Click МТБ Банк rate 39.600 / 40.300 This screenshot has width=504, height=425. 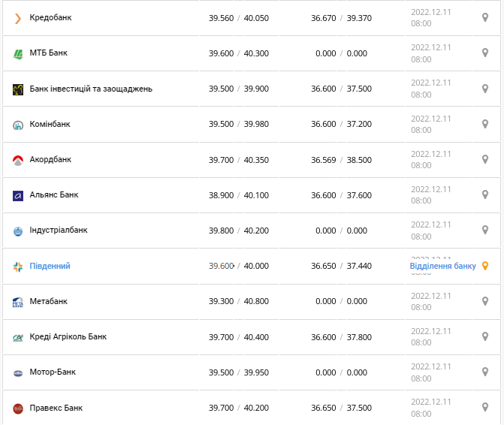click(x=239, y=53)
